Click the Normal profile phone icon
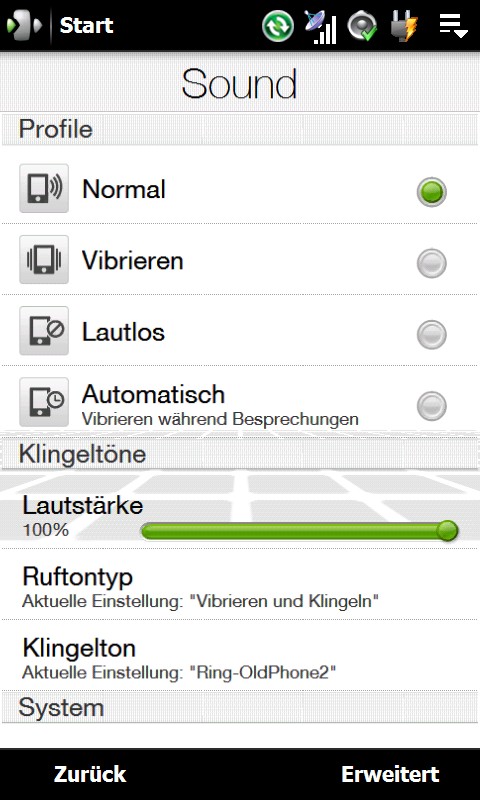 44,188
